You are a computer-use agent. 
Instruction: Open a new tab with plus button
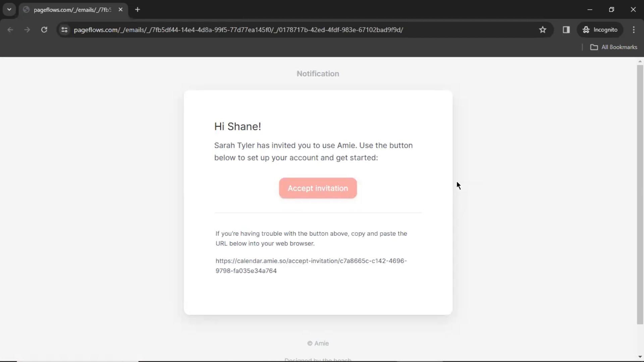[x=138, y=9]
